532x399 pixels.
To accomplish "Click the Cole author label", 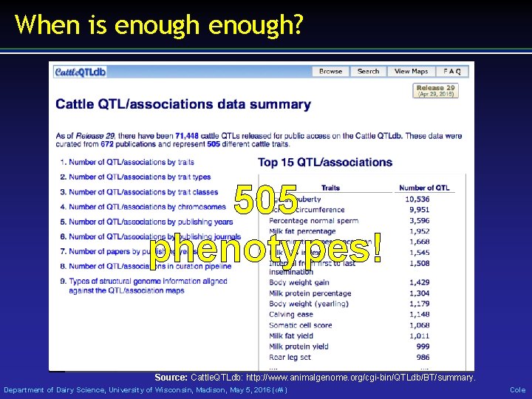I will pos(518,390).
